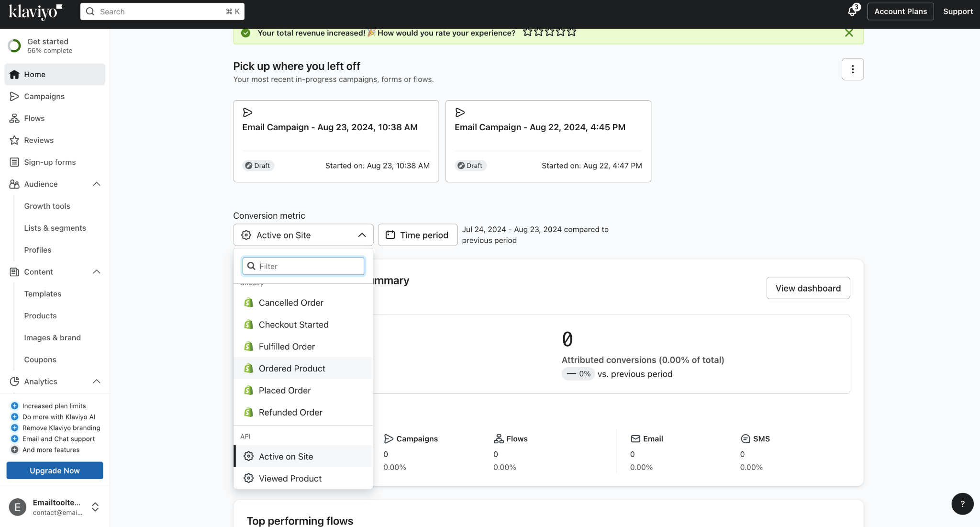Image resolution: width=980 pixels, height=527 pixels.
Task: Select Refunded Order from metric list
Action: tap(303, 413)
